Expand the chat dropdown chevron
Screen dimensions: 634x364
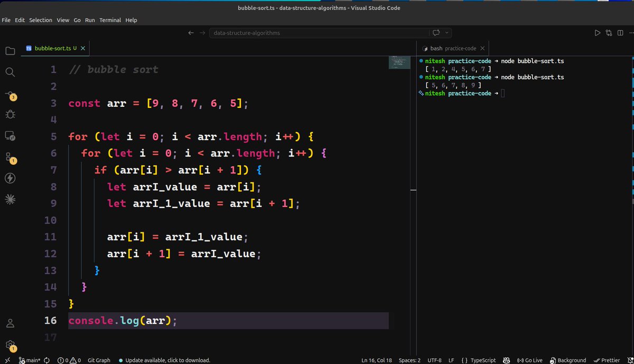click(446, 33)
